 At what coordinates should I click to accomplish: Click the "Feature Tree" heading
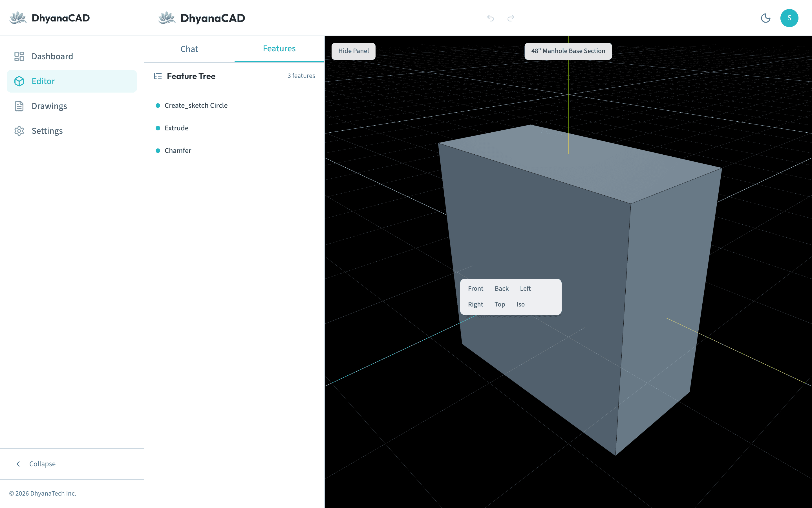tap(191, 76)
